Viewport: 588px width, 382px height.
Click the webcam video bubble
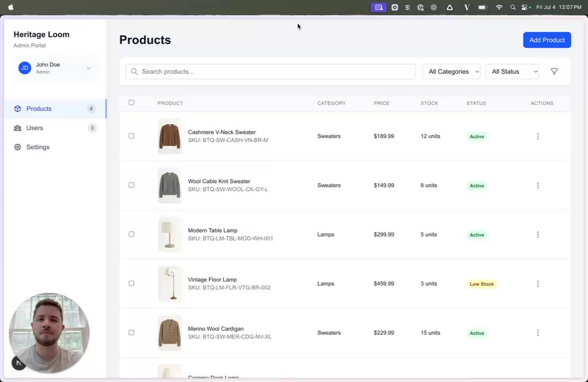[x=49, y=333]
